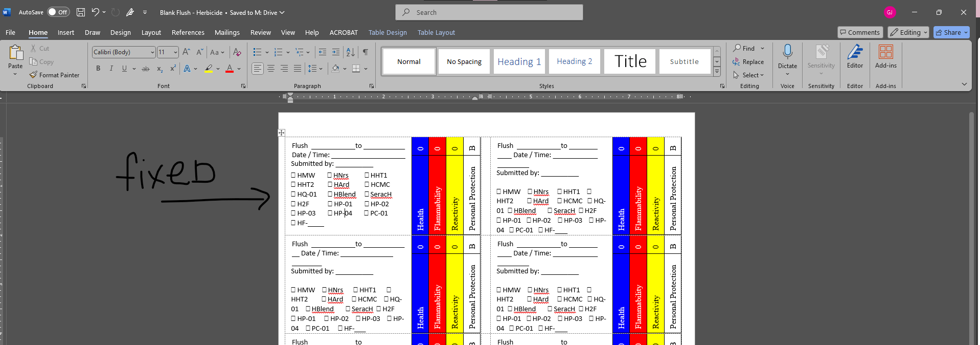Apply the No Spacing style
The height and width of the screenshot is (345, 980).
click(464, 61)
